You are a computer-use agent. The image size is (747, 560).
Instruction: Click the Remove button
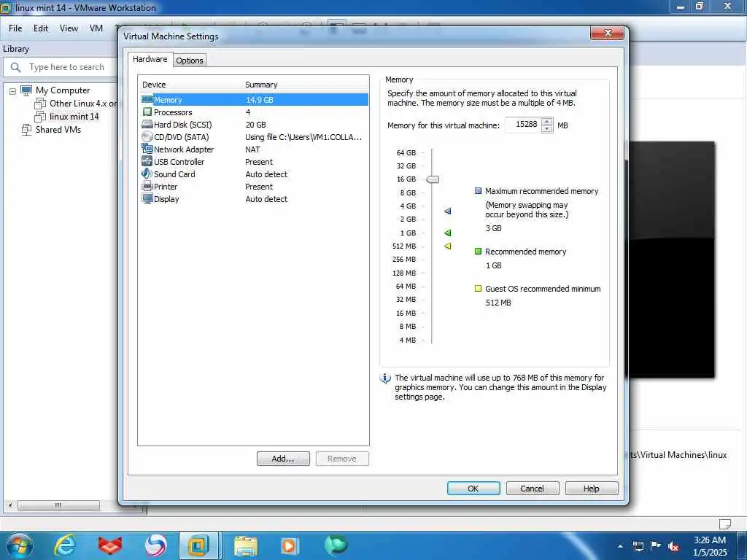342,459
